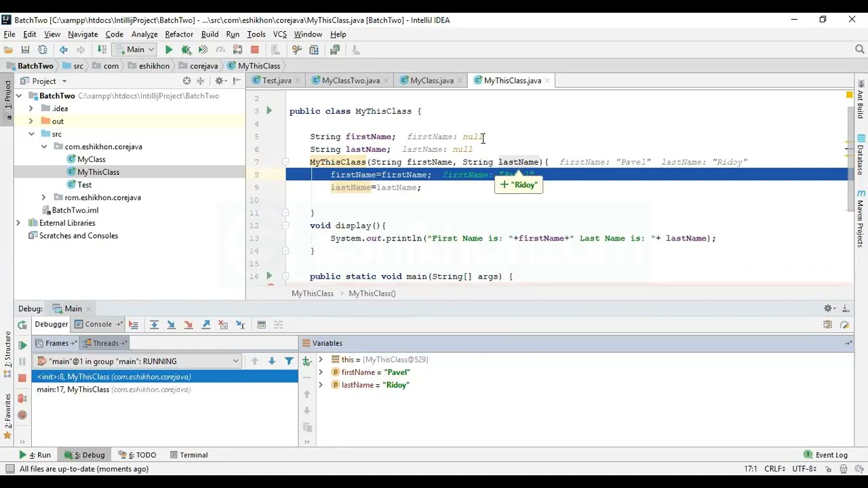Open the Refactor menu

click(x=179, y=34)
